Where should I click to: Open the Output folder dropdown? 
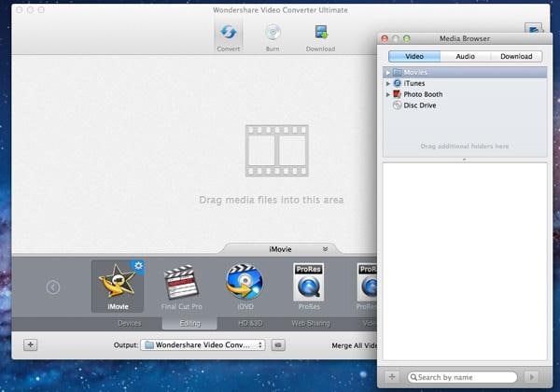(203, 345)
